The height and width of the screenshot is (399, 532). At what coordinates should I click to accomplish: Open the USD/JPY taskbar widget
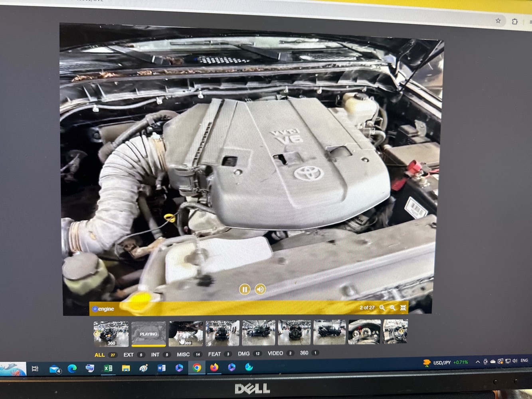(x=445, y=363)
